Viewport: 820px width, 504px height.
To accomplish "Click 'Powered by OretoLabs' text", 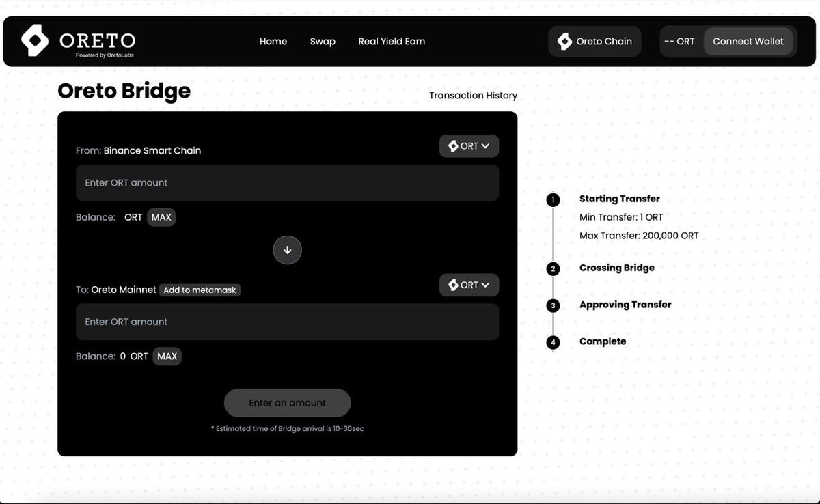I will pos(105,55).
